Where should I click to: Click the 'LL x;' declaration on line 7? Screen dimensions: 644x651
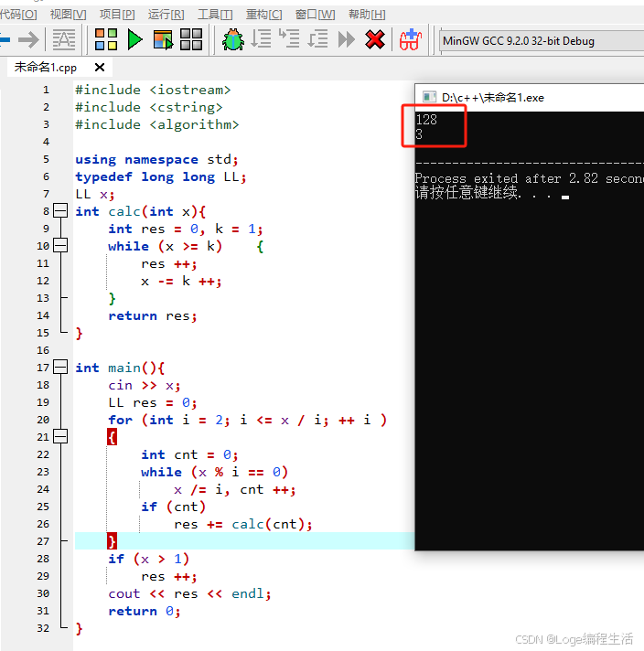click(95, 194)
